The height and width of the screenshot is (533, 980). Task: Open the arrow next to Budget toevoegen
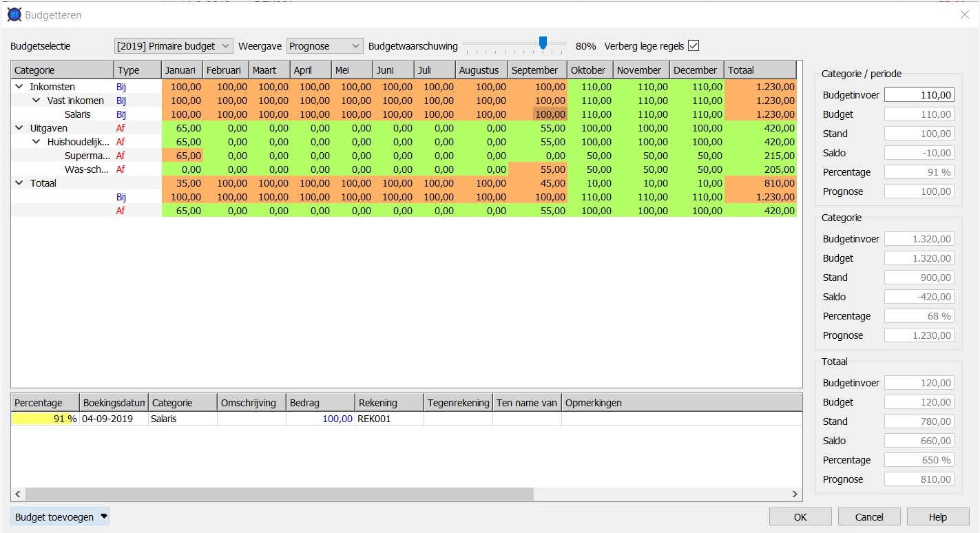[x=104, y=516]
